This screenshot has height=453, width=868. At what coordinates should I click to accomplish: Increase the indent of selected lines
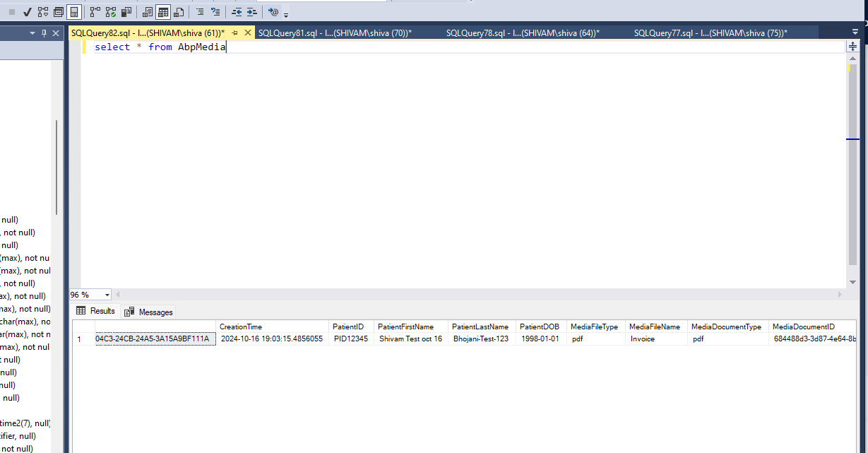(251, 12)
